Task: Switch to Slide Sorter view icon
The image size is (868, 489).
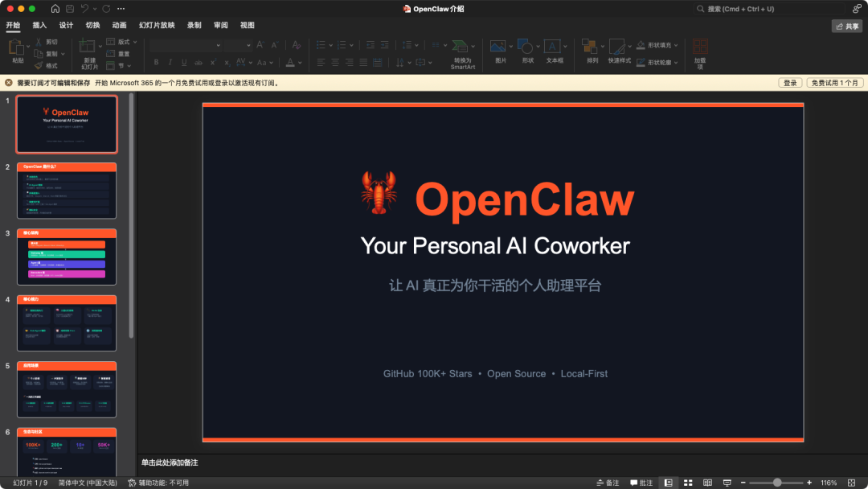Action: click(x=688, y=483)
